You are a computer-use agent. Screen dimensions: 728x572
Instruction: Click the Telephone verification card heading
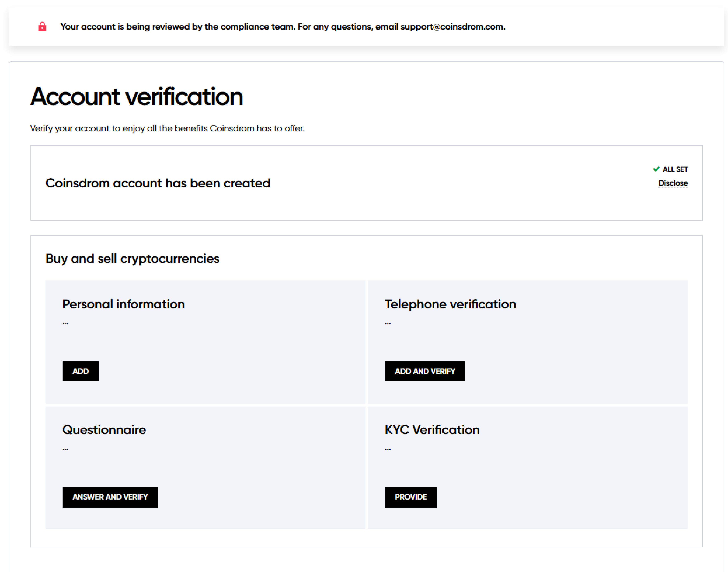coord(450,304)
